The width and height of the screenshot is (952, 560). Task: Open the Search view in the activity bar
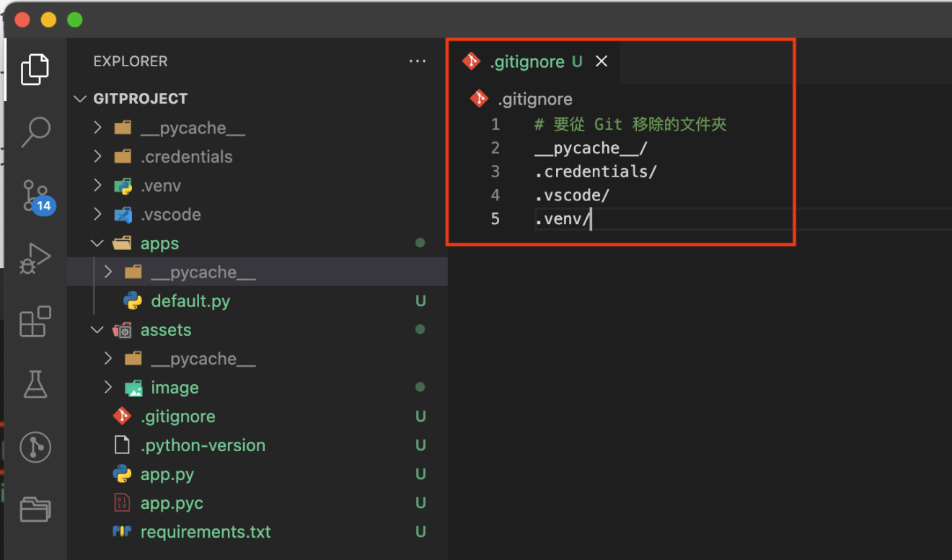coord(35,132)
